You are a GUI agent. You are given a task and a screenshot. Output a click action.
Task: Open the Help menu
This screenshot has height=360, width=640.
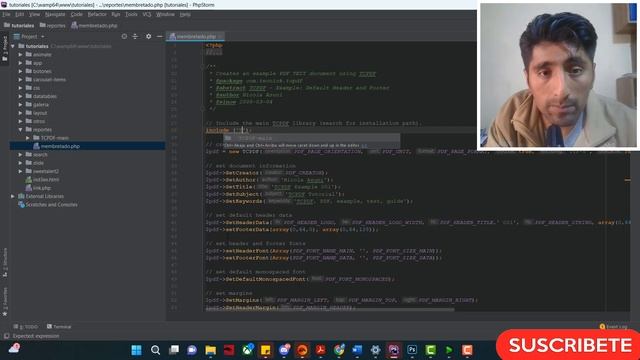pyautogui.click(x=185, y=14)
